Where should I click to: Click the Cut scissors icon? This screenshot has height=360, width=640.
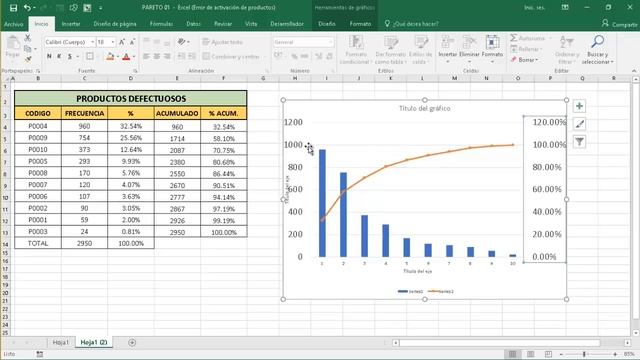click(27, 38)
